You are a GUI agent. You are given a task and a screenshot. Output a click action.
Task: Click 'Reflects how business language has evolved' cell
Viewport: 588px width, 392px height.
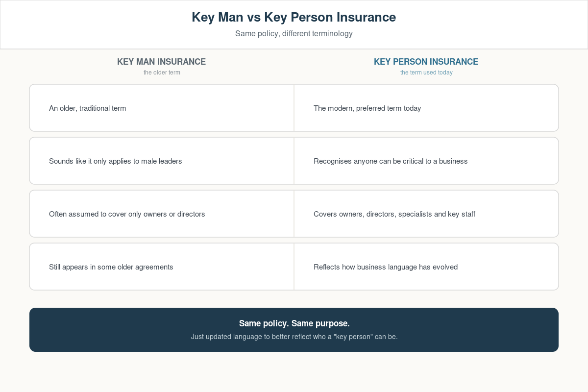[x=426, y=267]
